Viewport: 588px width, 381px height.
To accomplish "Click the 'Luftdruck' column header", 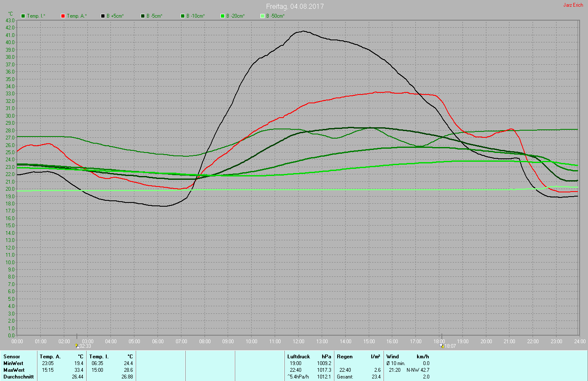I will coord(299,357).
